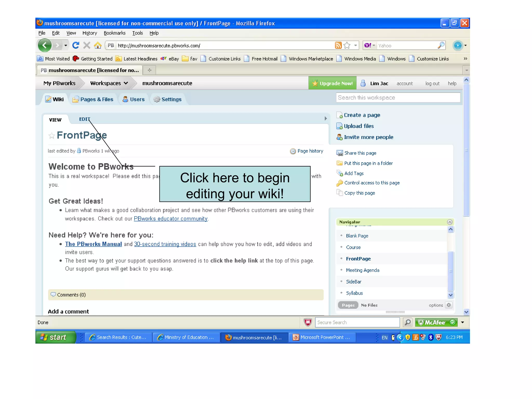Click the Upgrade Now! button
The image size is (532, 399).
tap(332, 83)
